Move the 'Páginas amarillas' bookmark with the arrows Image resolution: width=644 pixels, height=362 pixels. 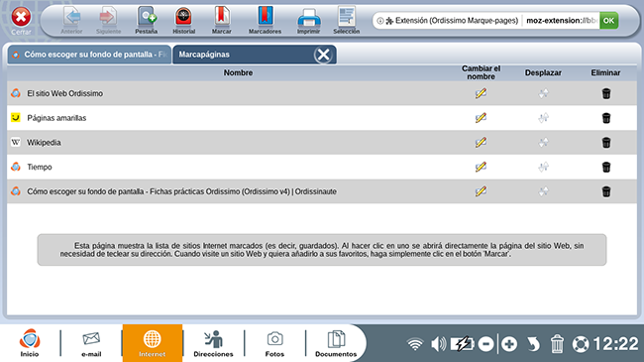pyautogui.click(x=543, y=118)
